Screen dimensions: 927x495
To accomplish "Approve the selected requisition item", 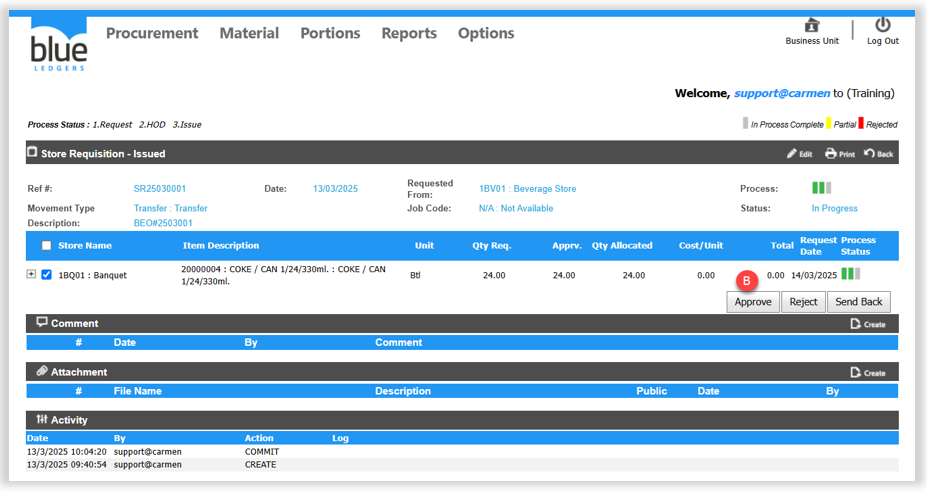I will point(753,302).
